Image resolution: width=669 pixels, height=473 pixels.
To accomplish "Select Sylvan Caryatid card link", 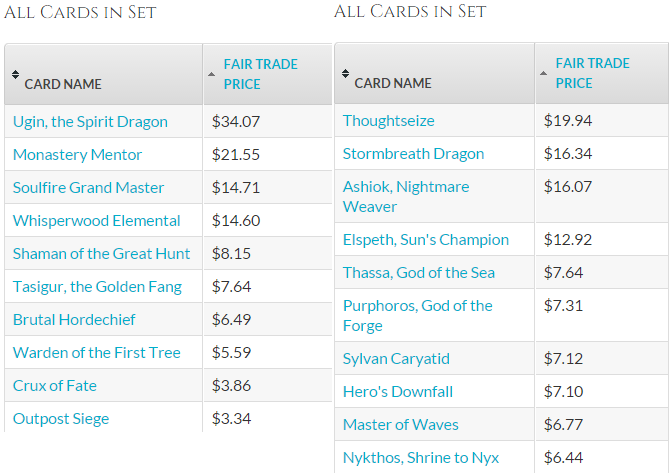I will coord(396,359).
